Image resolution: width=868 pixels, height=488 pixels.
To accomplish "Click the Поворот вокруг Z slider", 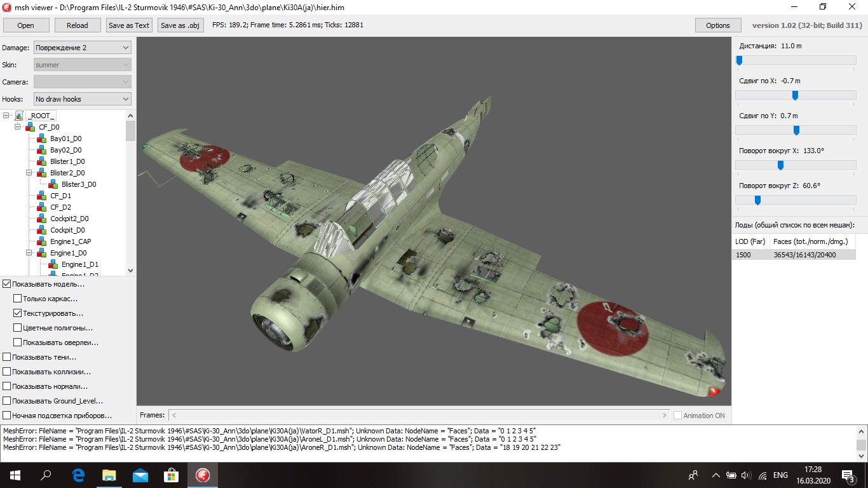I will pyautogui.click(x=796, y=200).
